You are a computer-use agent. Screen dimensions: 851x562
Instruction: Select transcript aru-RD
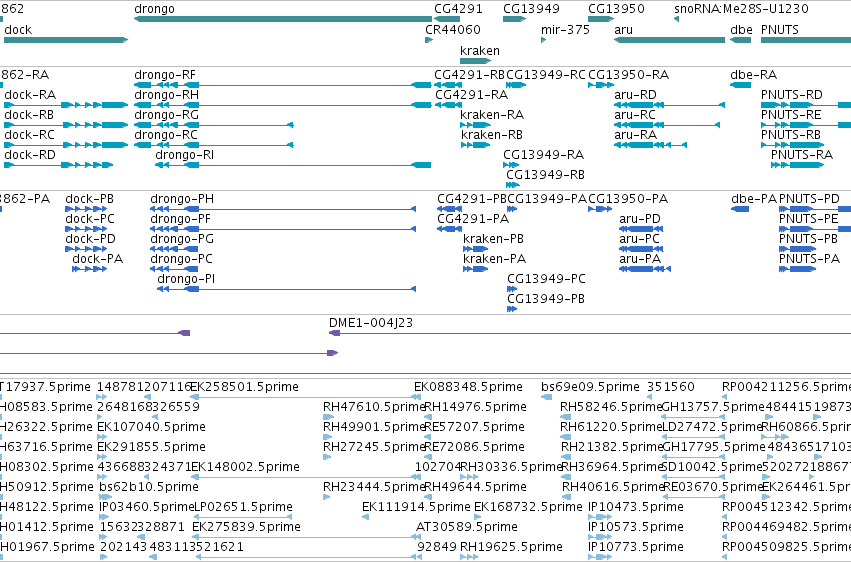(669, 105)
